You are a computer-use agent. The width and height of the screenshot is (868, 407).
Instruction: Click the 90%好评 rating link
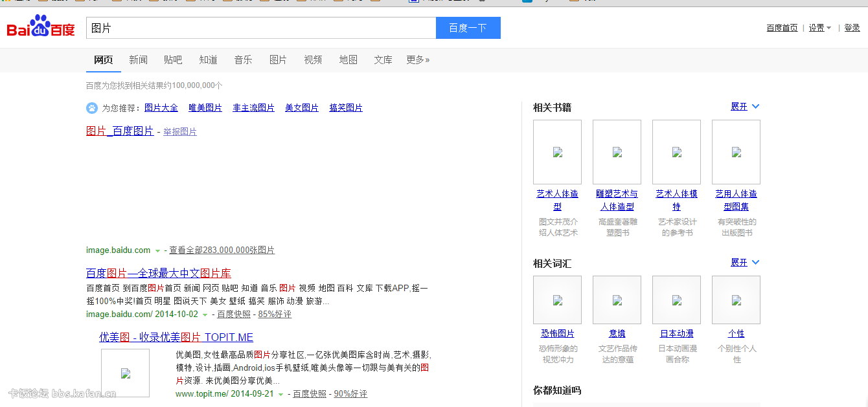click(x=350, y=394)
